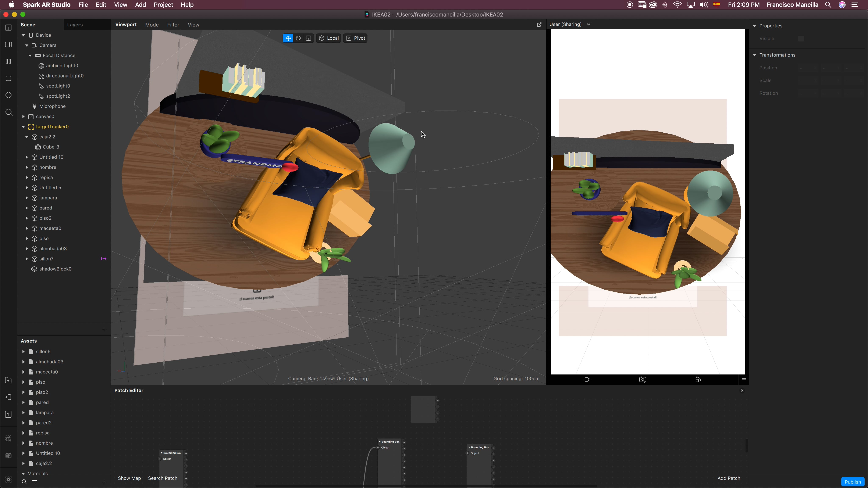Toggle the Visible checkbox in Properties
This screenshot has height=488, width=868.
[801, 38]
